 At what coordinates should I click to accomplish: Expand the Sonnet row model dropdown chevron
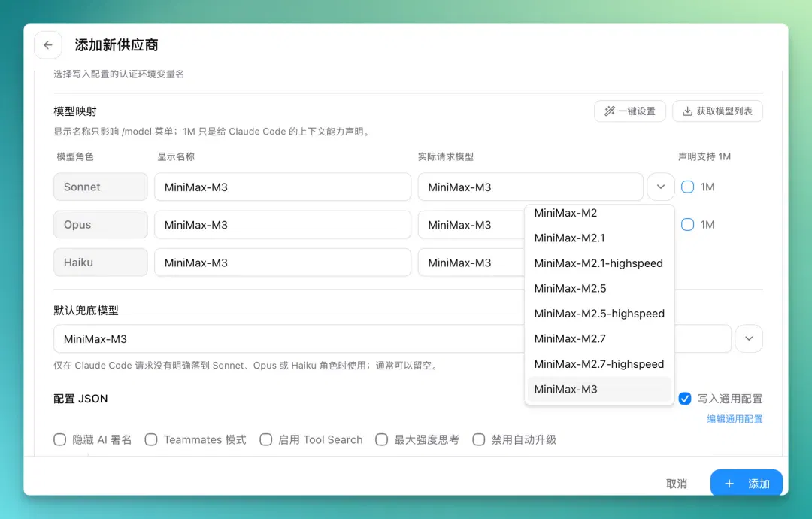(x=661, y=187)
